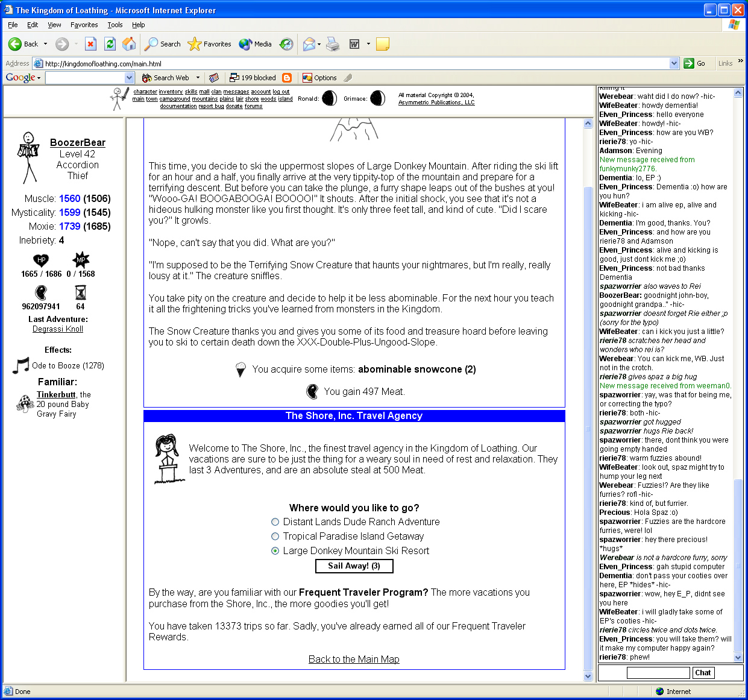The height and width of the screenshot is (700, 748).
Task: Select Distant Lands Dude Ranch Adventure option
Action: [275, 522]
